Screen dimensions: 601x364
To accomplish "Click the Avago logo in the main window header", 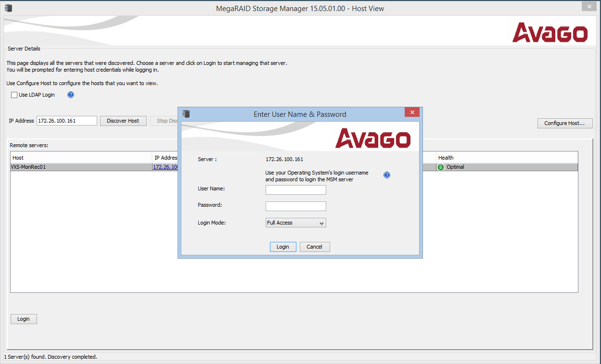I will pos(550,33).
